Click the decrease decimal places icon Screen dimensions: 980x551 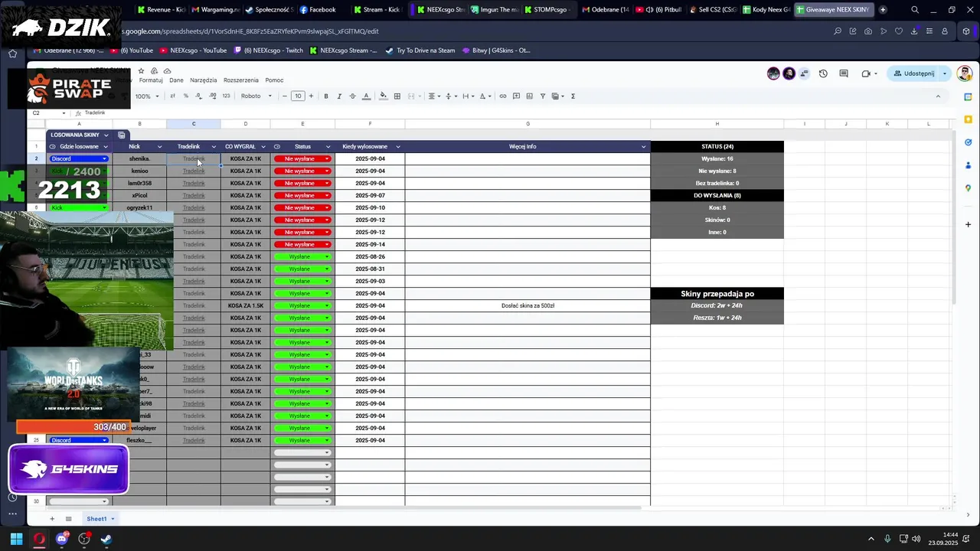click(x=199, y=96)
